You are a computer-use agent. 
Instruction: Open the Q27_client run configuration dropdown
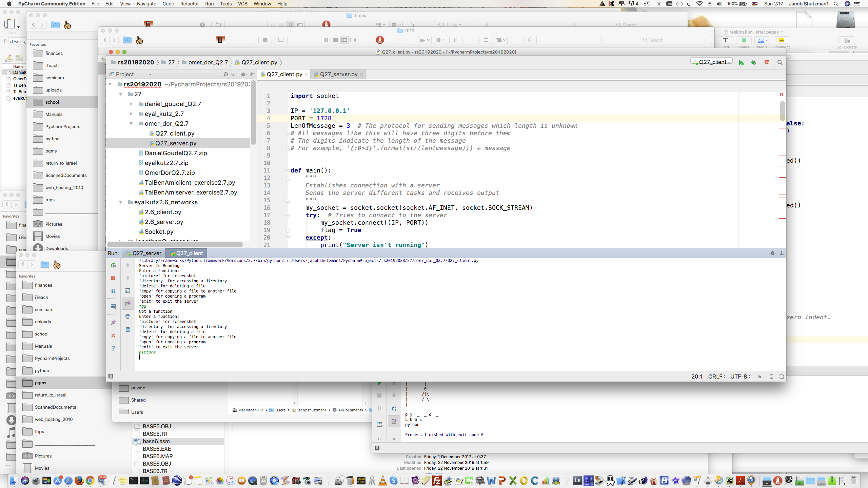pyautogui.click(x=712, y=62)
